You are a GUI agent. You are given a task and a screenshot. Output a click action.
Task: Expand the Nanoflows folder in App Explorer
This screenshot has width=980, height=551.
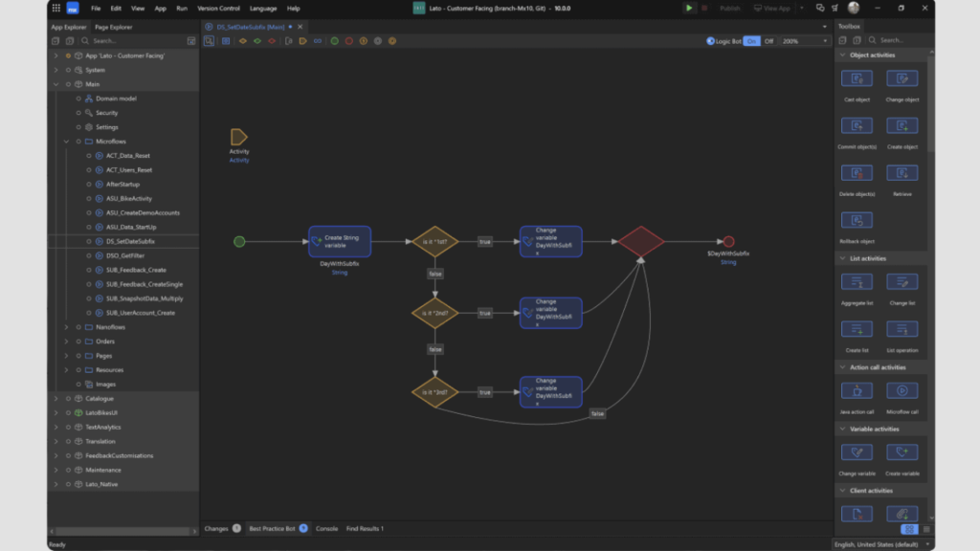(66, 327)
